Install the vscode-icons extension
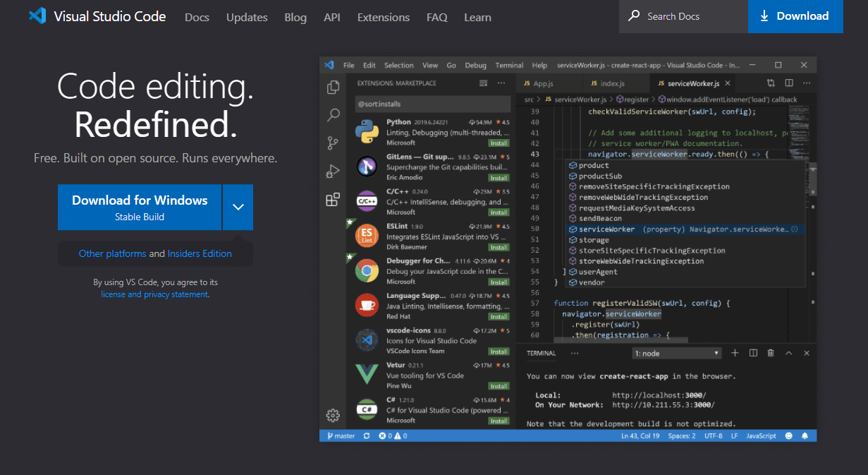 coord(499,351)
